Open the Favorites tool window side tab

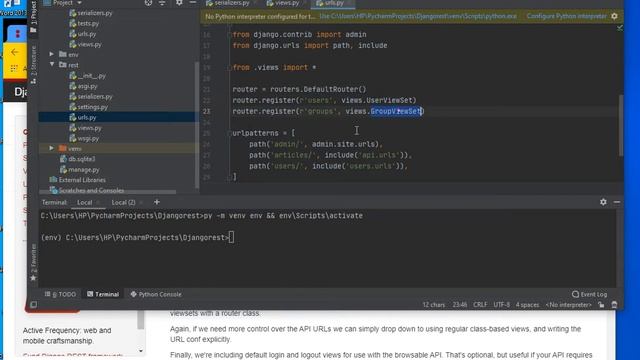click(x=33, y=262)
